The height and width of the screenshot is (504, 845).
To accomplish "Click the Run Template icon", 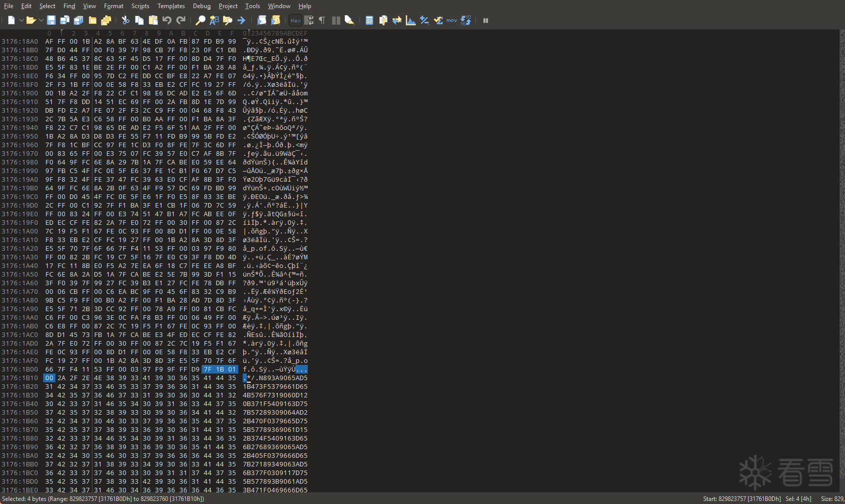I will (x=276, y=20).
